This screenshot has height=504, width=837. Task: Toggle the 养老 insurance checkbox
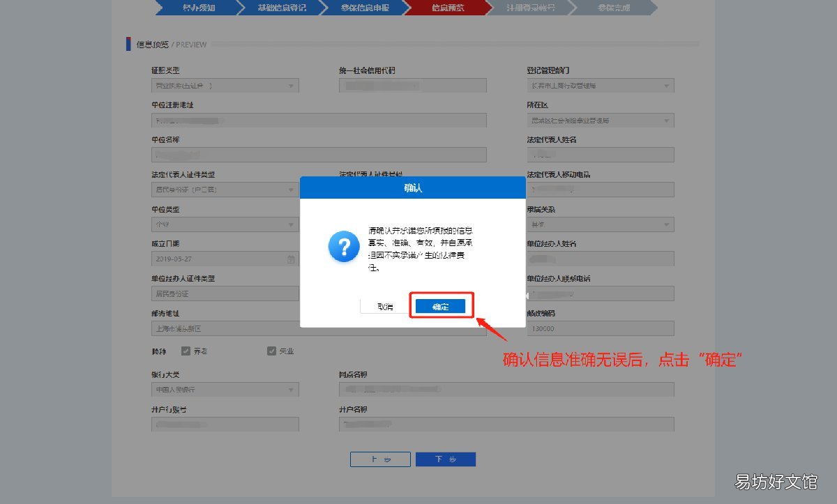(x=186, y=351)
